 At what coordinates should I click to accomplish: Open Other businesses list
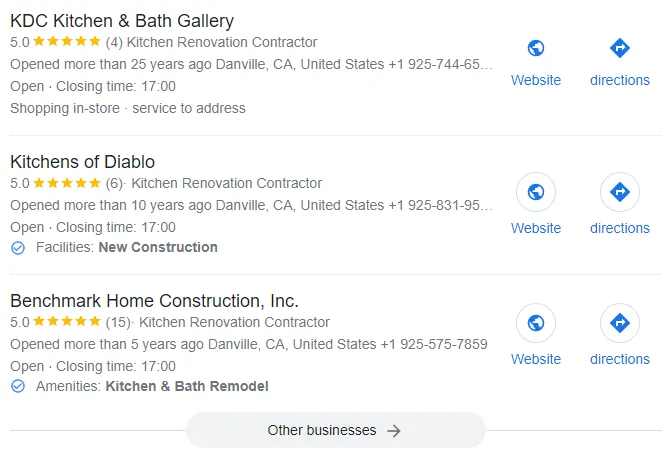(x=334, y=431)
